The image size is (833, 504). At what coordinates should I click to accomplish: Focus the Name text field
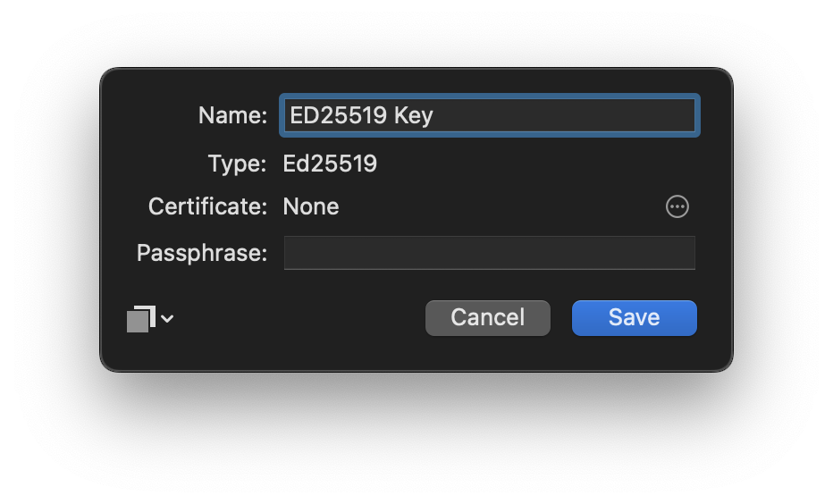[x=489, y=115]
